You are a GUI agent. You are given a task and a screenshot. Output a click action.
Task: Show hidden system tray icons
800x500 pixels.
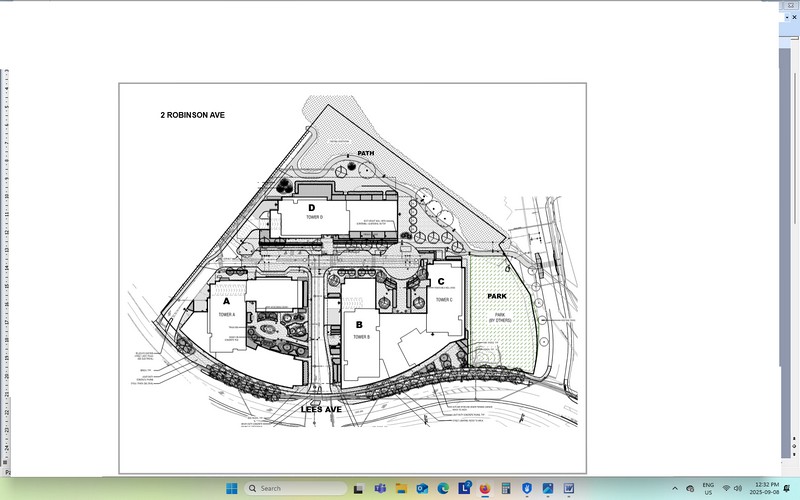coord(675,488)
